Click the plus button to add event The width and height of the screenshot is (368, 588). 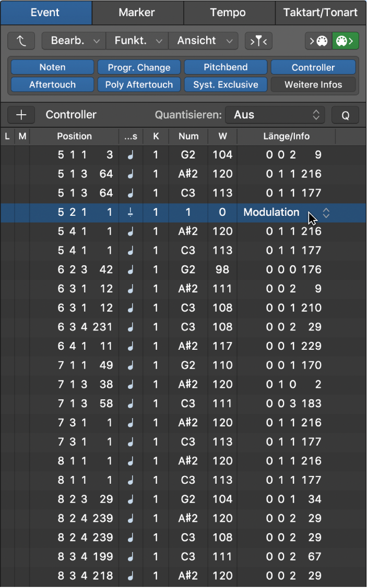[x=21, y=115]
